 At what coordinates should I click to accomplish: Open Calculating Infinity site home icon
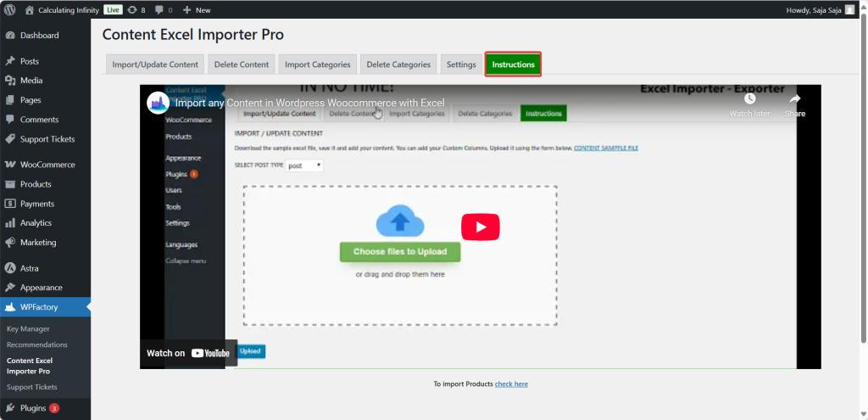[x=30, y=10]
